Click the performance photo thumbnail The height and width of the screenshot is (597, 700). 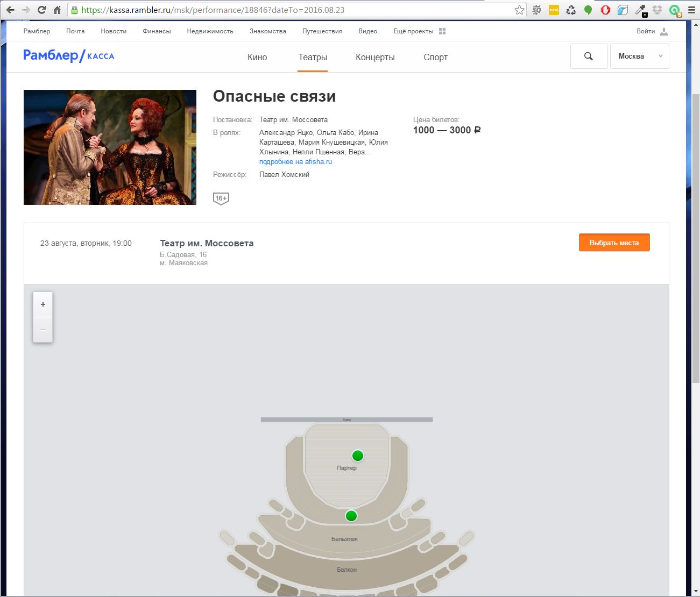(x=110, y=147)
